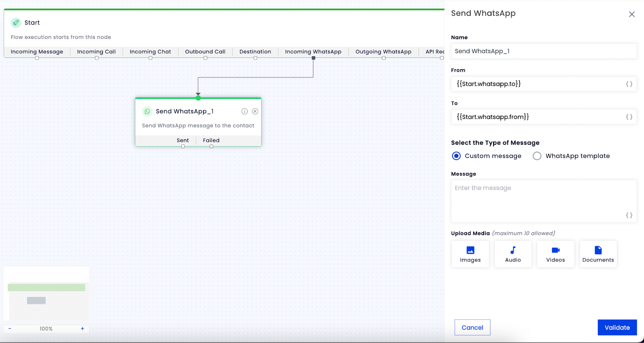Upload Documents media
The height and width of the screenshot is (343, 644).
598,254
